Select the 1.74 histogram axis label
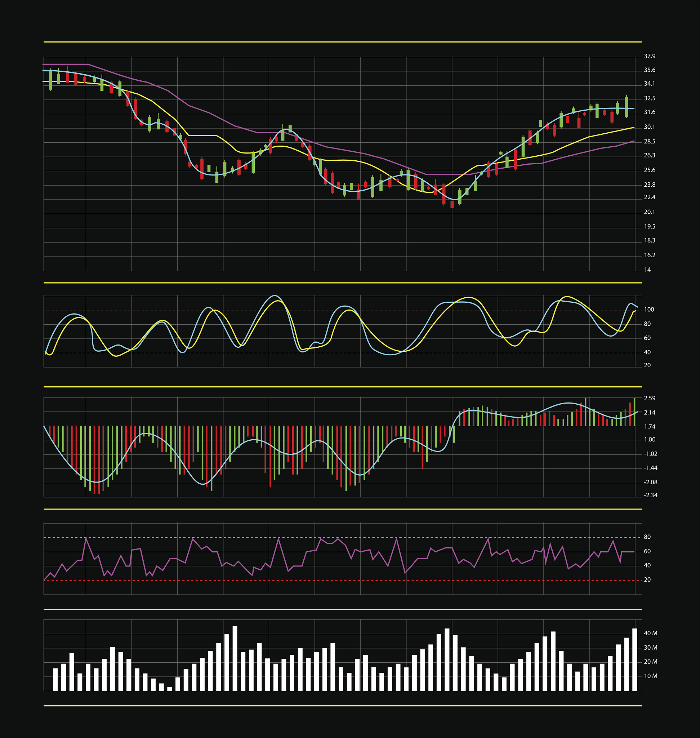The image size is (700, 738). coord(649,426)
